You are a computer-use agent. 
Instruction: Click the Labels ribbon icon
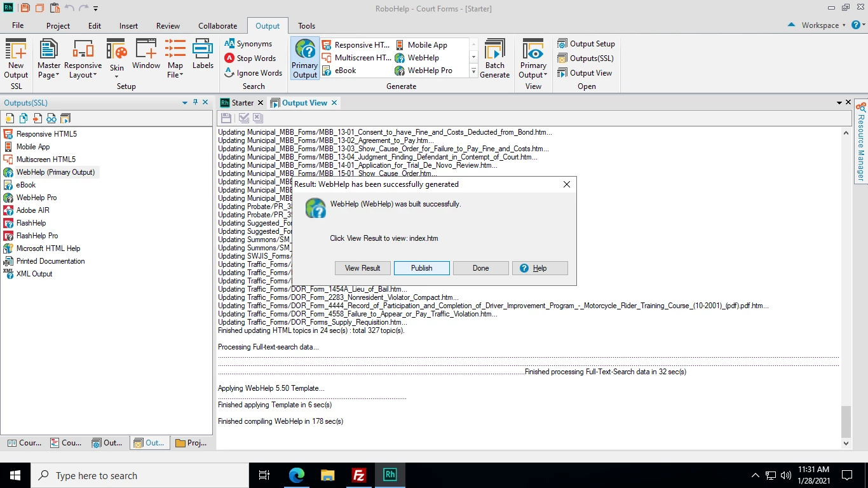[x=203, y=54]
